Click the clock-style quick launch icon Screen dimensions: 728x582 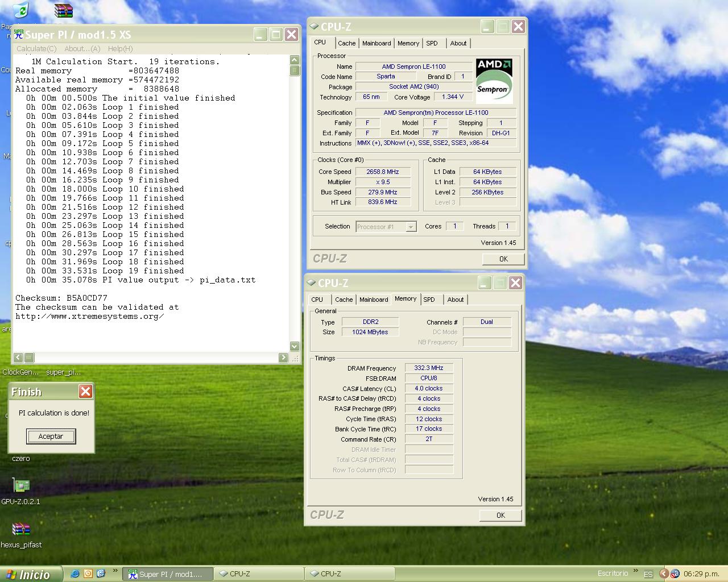tap(88, 573)
